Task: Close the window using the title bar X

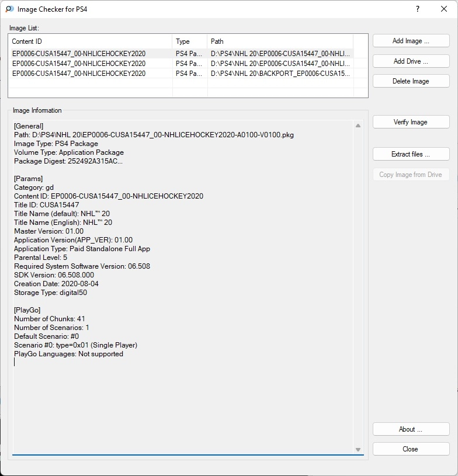Action: [444, 9]
